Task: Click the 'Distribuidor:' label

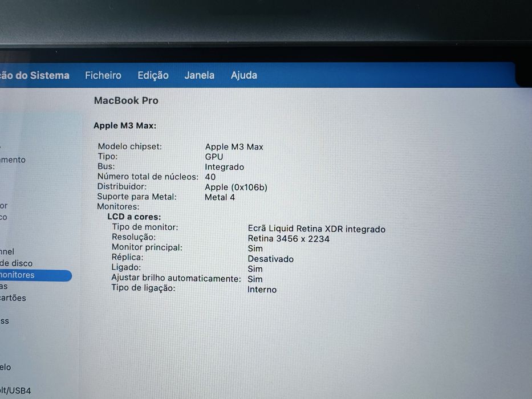Action: point(122,186)
